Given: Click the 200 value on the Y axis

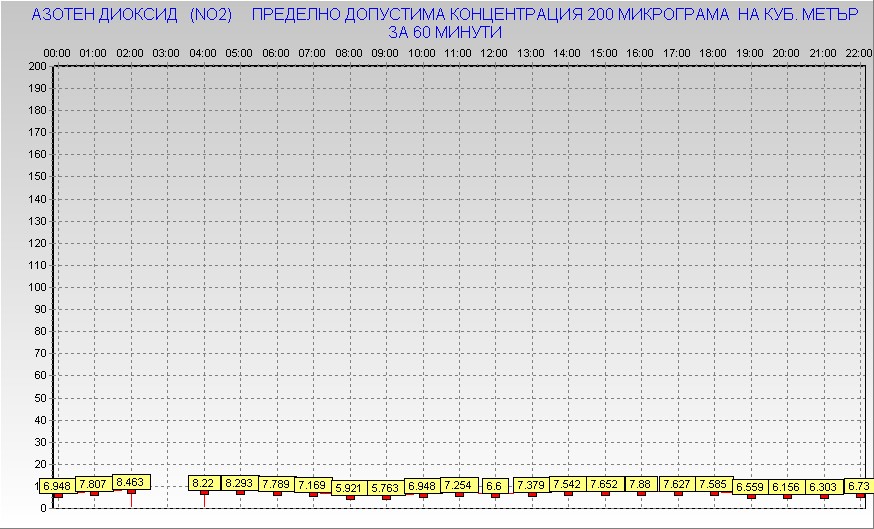Looking at the screenshot, I should click(38, 67).
